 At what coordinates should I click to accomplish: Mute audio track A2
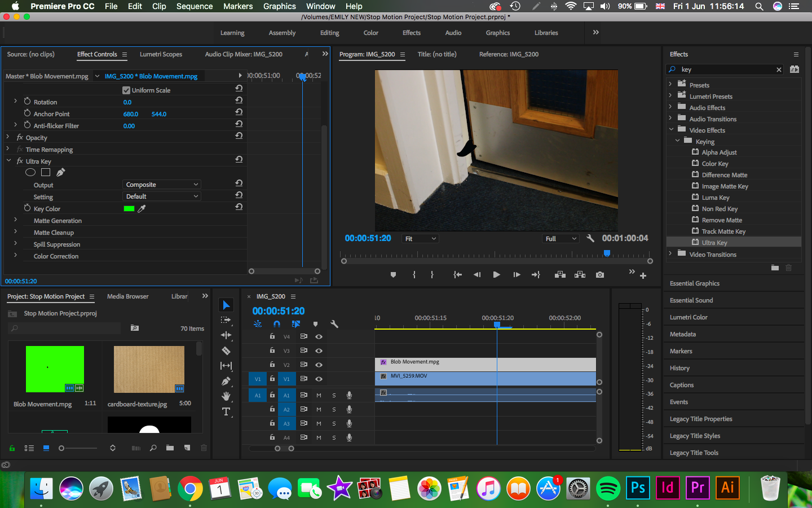click(x=319, y=409)
